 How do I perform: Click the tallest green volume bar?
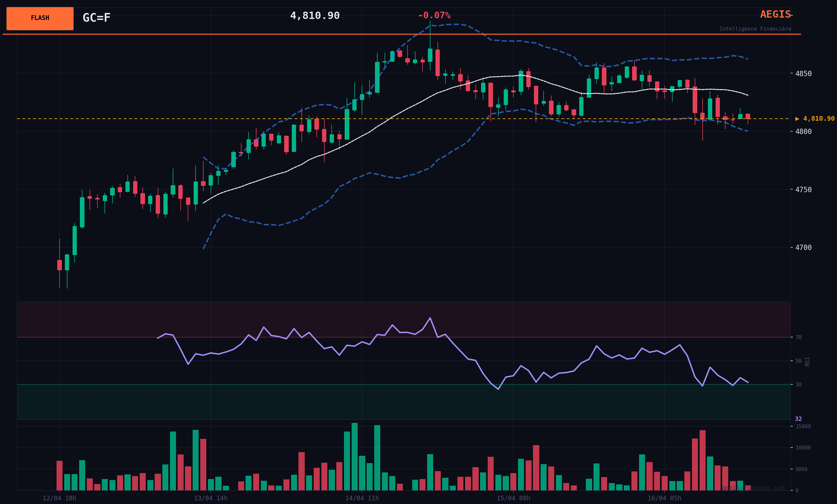coord(354,456)
